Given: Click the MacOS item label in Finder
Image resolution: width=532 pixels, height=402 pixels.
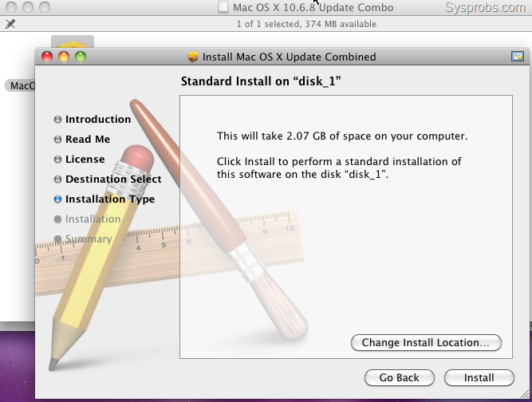Looking at the screenshot, I should tap(21, 85).
